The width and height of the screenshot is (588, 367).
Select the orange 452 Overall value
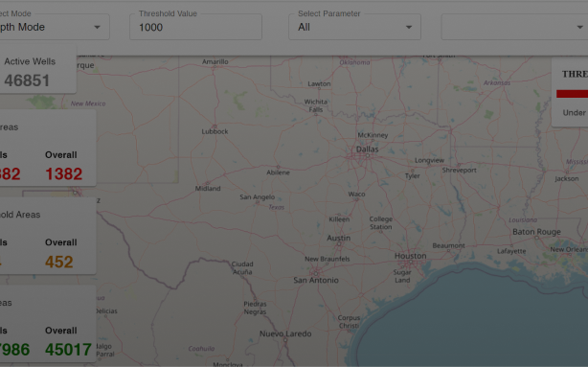[x=58, y=262]
